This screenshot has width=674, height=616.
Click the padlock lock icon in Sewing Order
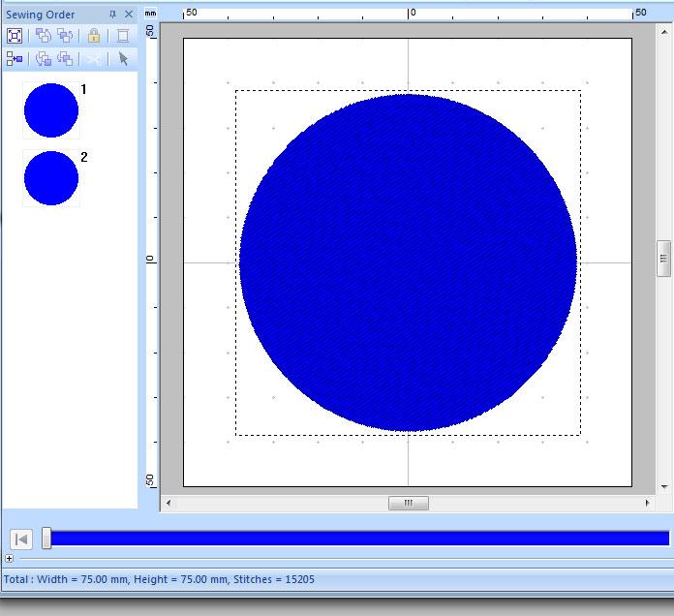coord(93,36)
